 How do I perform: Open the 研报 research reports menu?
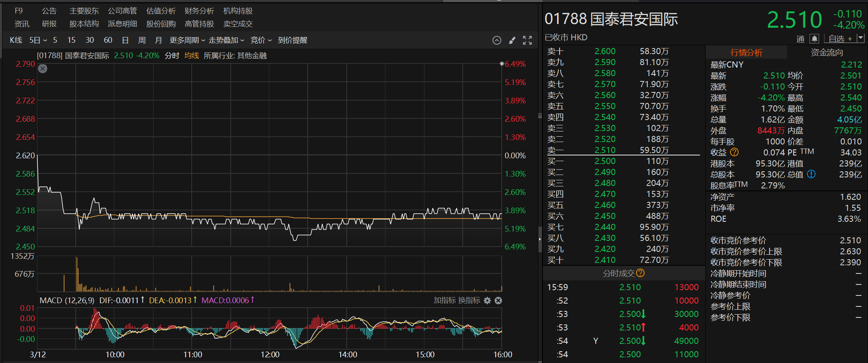click(49, 24)
